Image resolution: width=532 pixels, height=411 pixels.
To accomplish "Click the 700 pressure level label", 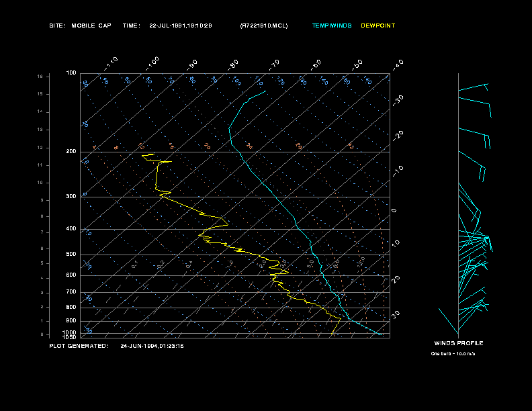I will [71, 291].
